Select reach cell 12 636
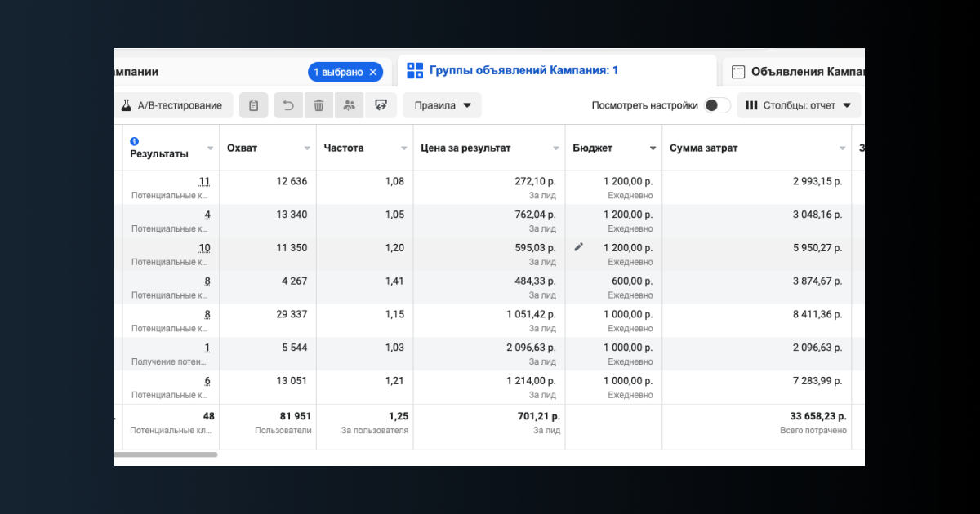The image size is (980, 514). tap(292, 181)
